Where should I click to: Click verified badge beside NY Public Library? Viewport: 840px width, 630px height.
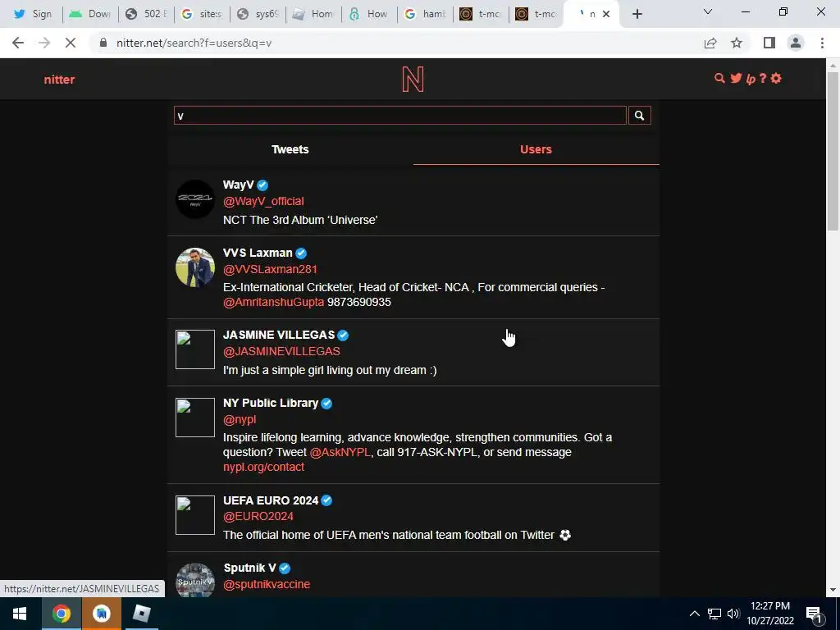326,404
